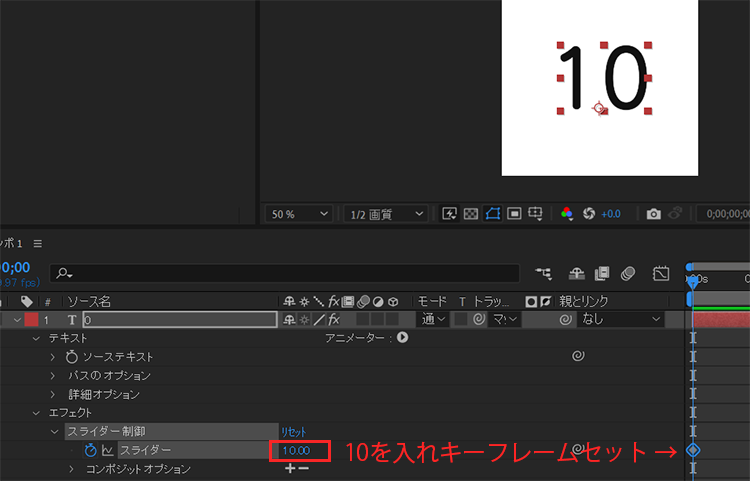The image size is (750, 481).
Task: Toggle shy switch on layer 1
Action: pos(289,319)
